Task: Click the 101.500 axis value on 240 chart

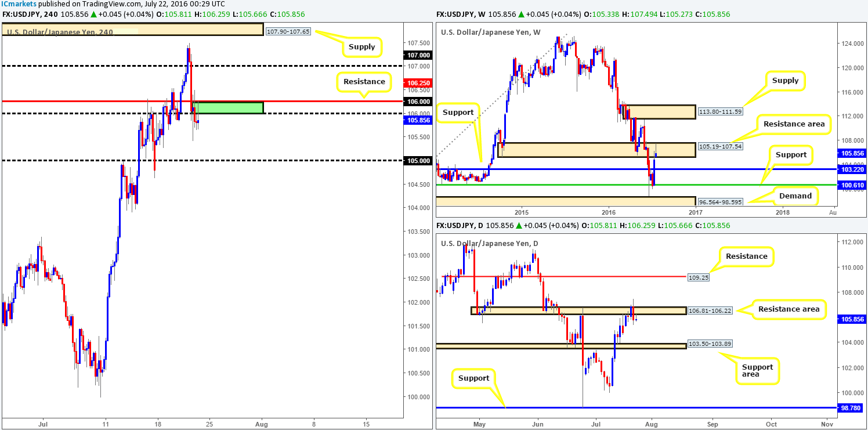Action: [419, 326]
